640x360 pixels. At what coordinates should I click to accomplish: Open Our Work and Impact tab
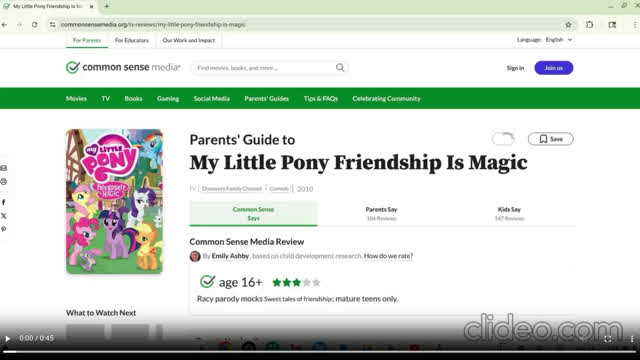189,40
